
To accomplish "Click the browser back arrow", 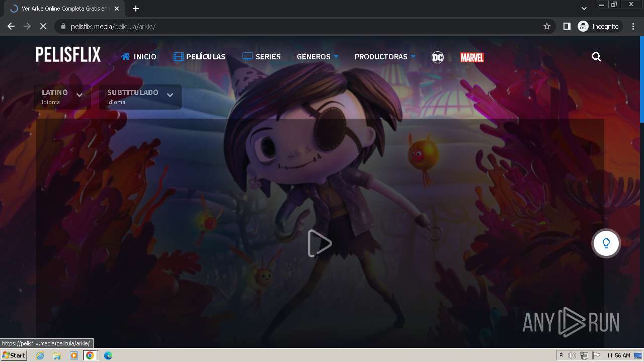I will pyautogui.click(x=11, y=26).
